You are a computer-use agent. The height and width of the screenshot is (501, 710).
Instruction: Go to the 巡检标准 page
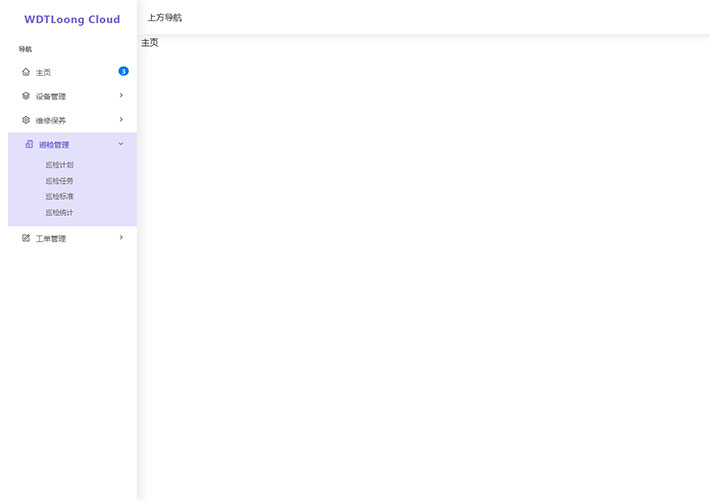pyautogui.click(x=59, y=197)
